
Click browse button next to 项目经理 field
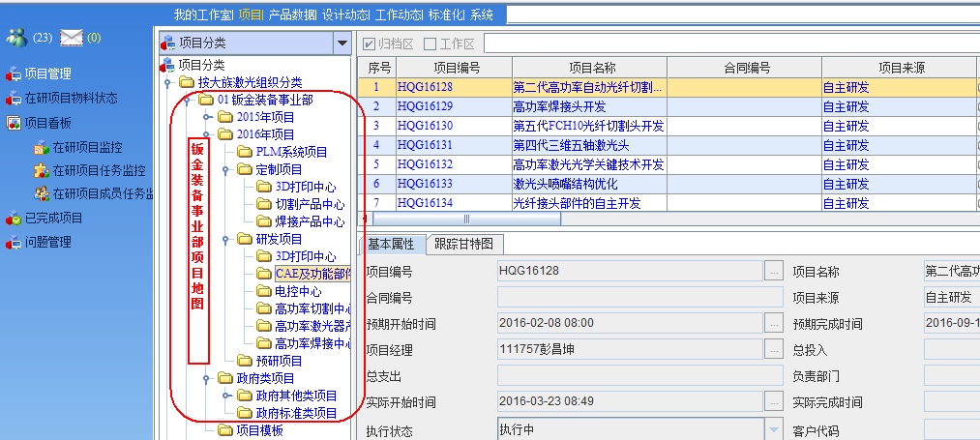tap(774, 349)
